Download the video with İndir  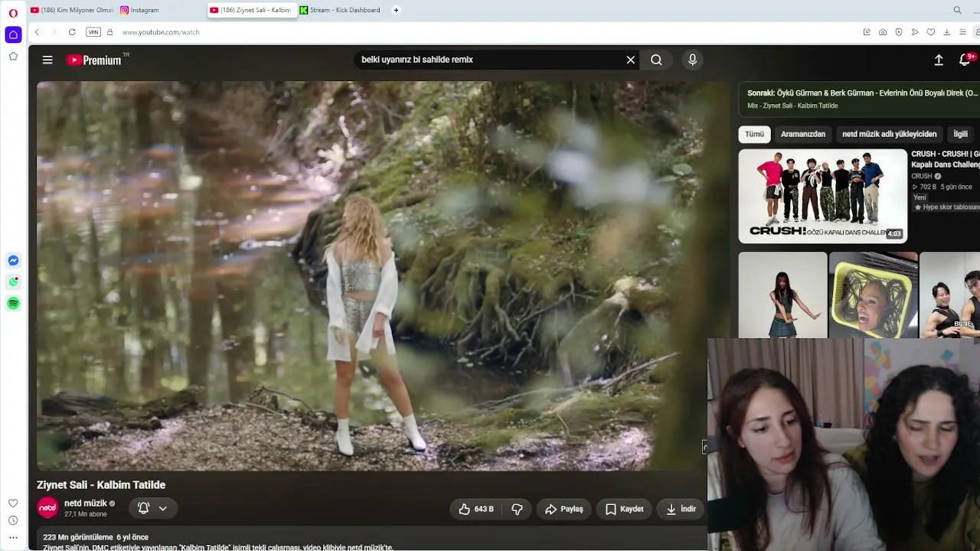click(x=681, y=509)
